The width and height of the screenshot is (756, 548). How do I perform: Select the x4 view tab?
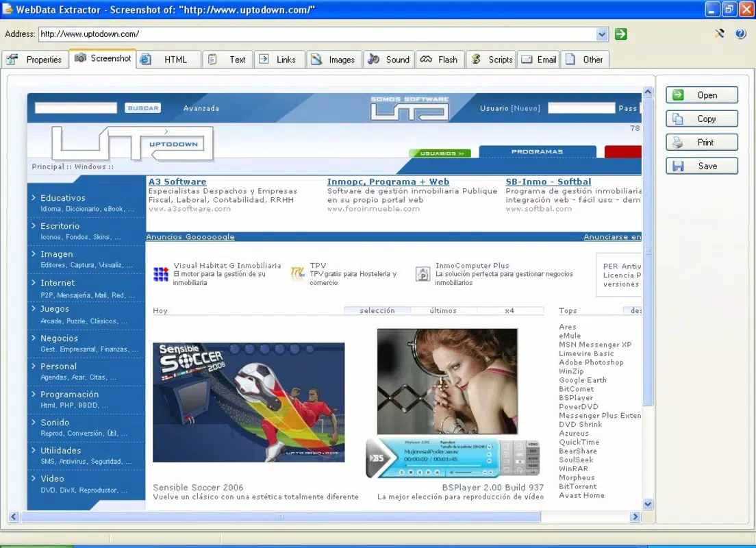pyautogui.click(x=509, y=311)
